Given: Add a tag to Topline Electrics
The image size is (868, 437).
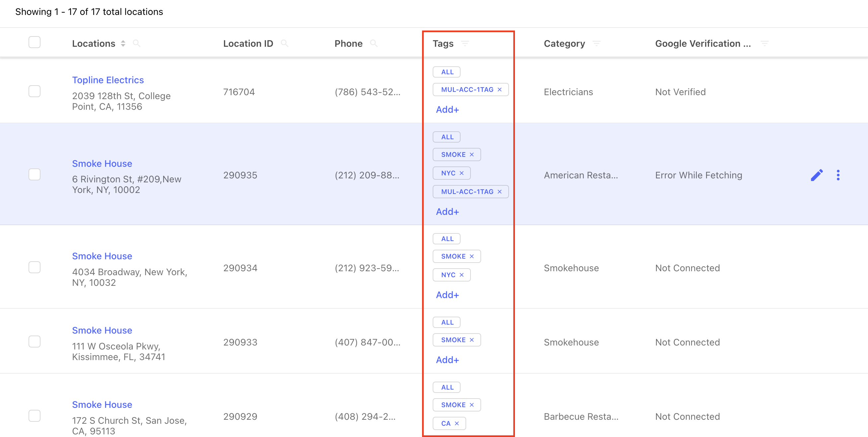Looking at the screenshot, I should point(447,109).
